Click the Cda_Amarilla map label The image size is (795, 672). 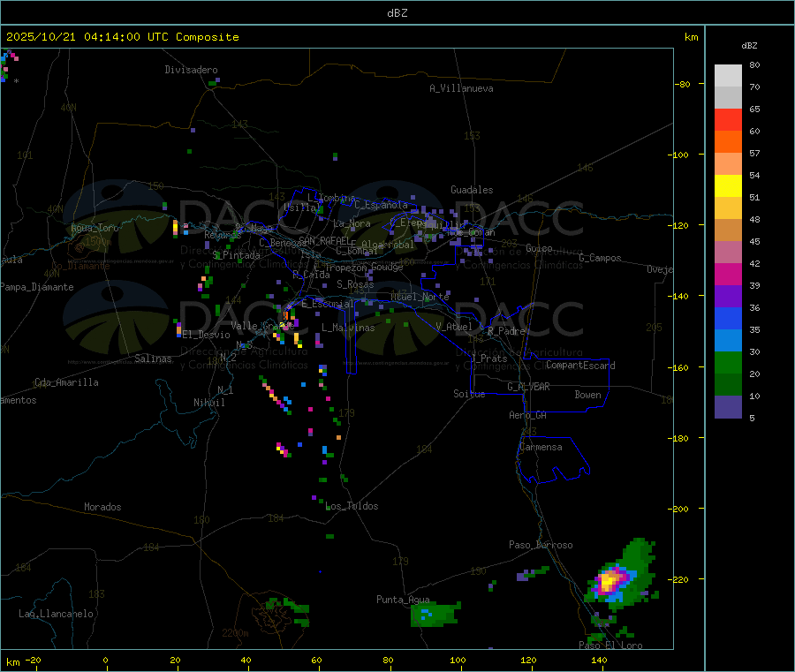tap(66, 382)
